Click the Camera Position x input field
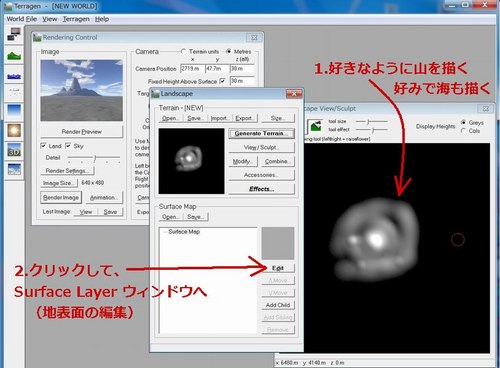Image resolution: width=500 pixels, height=368 pixels. click(x=191, y=69)
